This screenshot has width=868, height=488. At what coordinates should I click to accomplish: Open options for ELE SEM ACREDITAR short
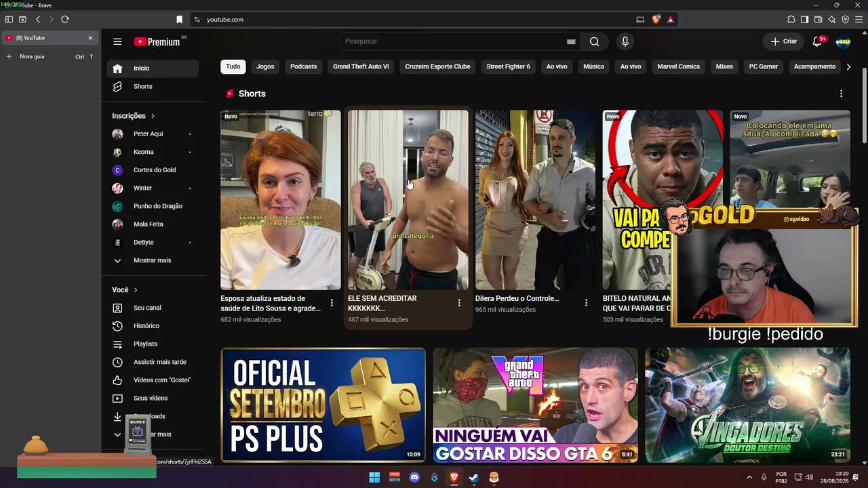(x=459, y=303)
